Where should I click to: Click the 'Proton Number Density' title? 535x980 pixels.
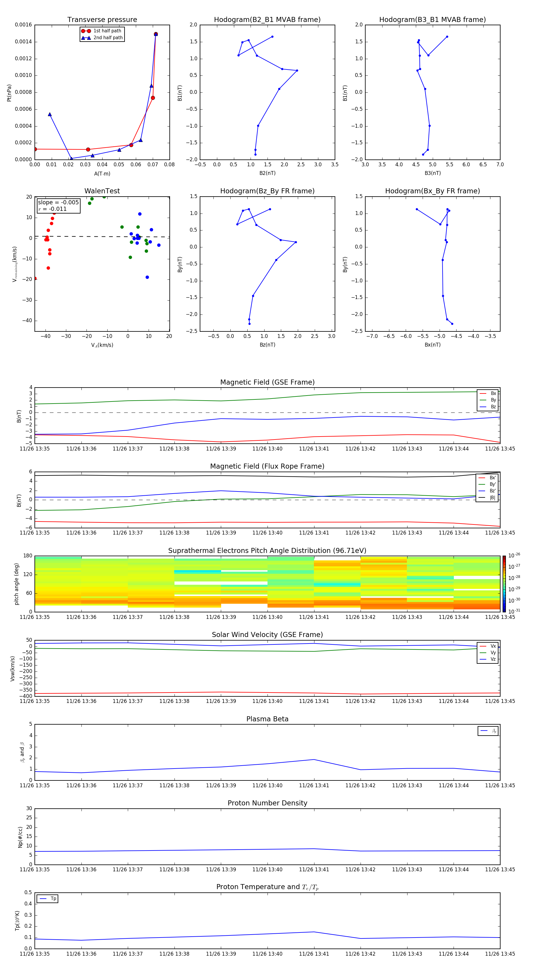[267, 803]
